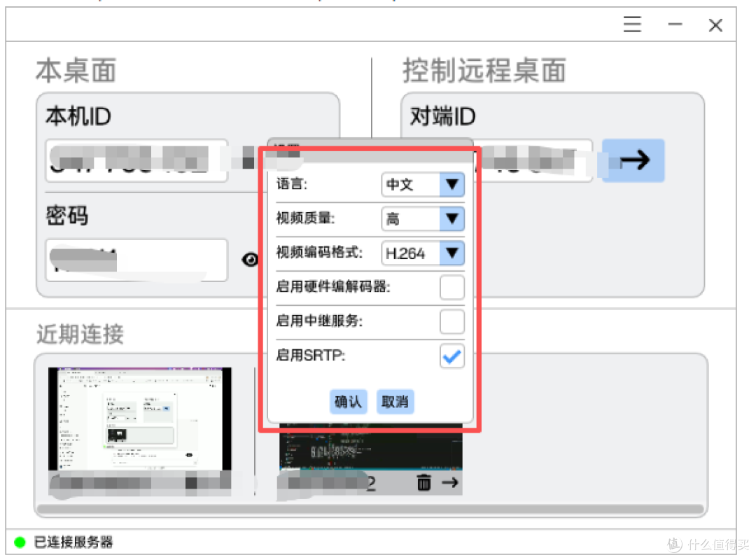756x560 pixels.
Task: Minimize the remote desktop window
Action: [675, 24]
